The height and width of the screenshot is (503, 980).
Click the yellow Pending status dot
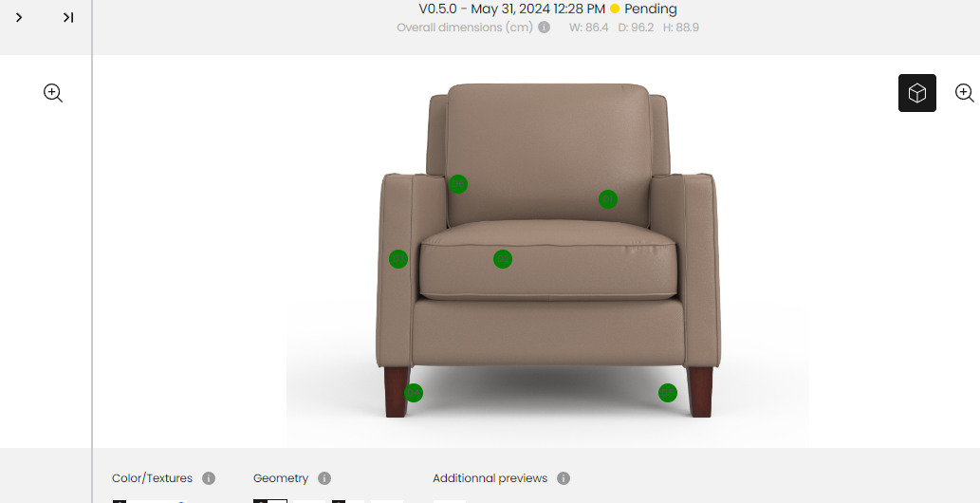[x=615, y=9]
